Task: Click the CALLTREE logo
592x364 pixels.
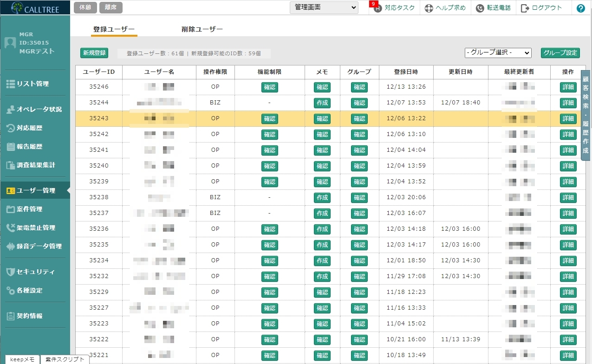Action: [x=35, y=7]
